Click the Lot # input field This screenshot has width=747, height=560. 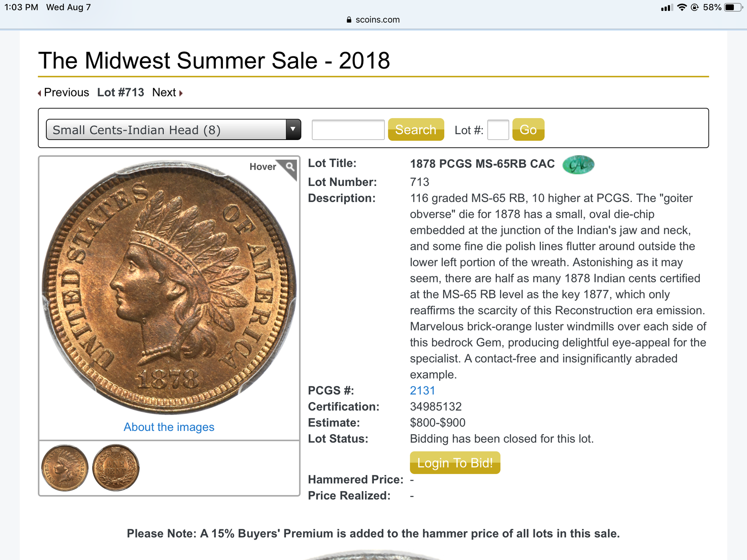(x=498, y=129)
